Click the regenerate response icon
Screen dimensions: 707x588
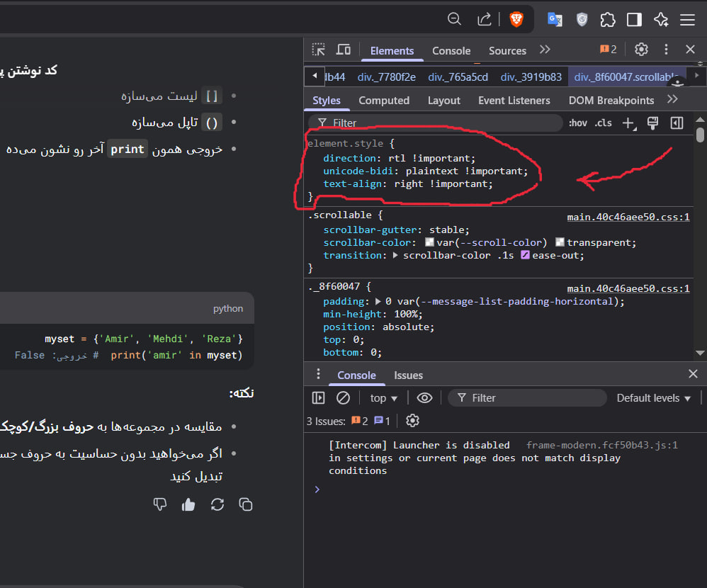pyautogui.click(x=217, y=504)
